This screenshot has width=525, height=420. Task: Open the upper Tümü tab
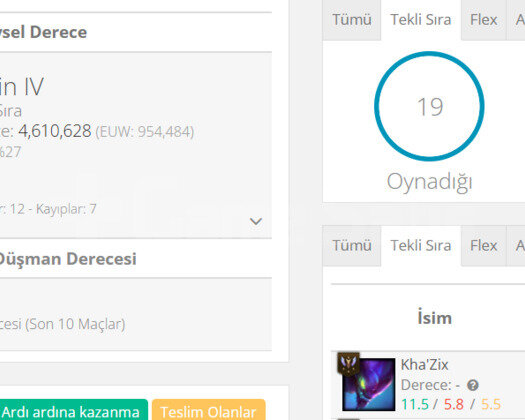click(352, 20)
